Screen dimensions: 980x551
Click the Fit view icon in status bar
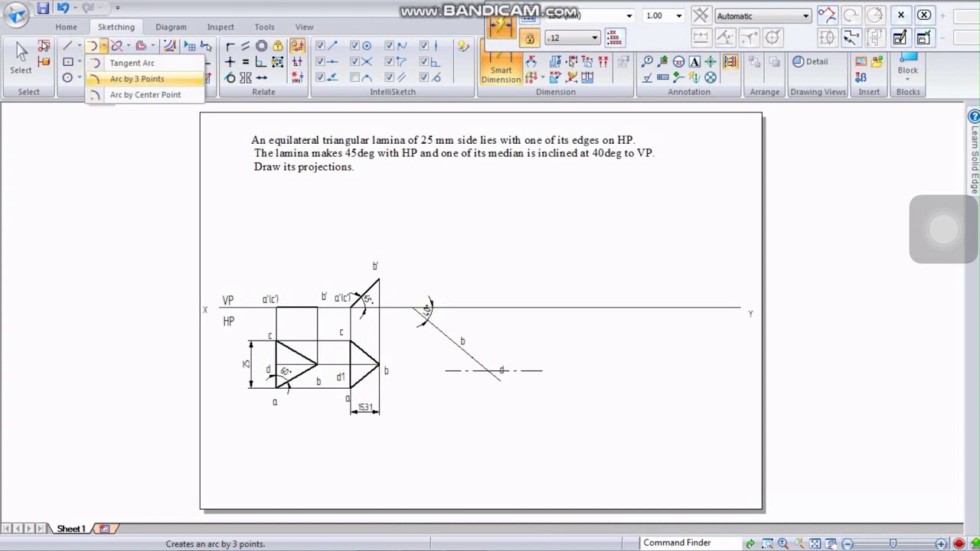(815, 543)
